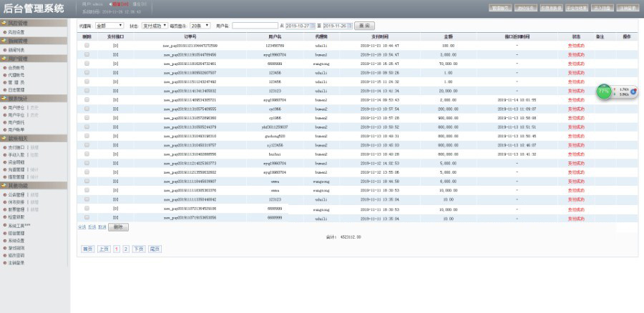The width and height of the screenshot is (644, 313).
Task: Open the 状态 dropdown showing 支付成功
Action: coord(155,25)
